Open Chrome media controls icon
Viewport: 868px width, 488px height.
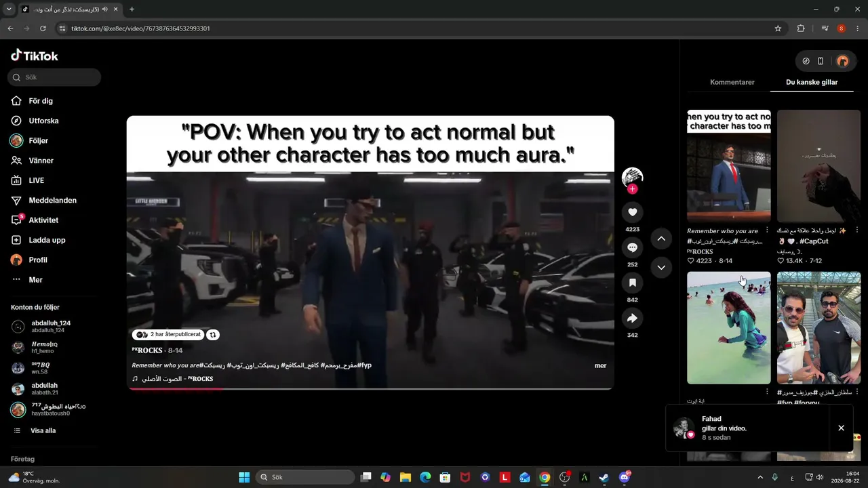coord(825,28)
